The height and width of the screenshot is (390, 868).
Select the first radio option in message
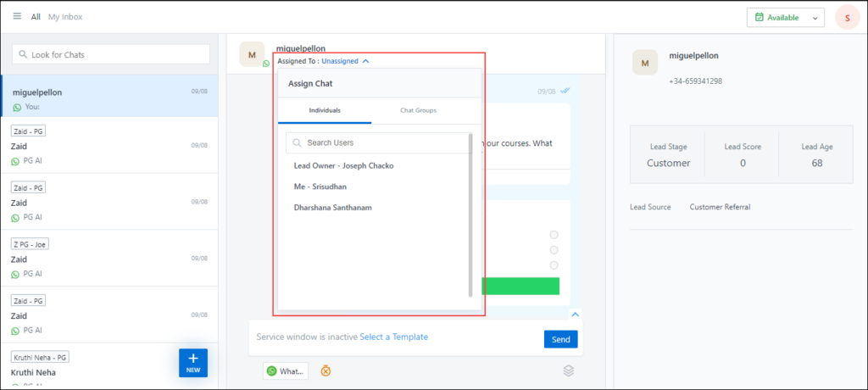tap(554, 235)
